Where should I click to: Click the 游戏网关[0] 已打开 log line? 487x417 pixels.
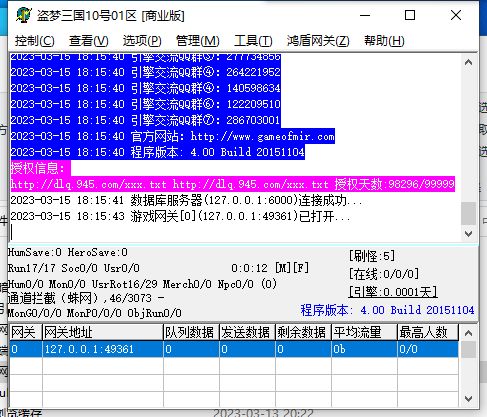coord(180,216)
